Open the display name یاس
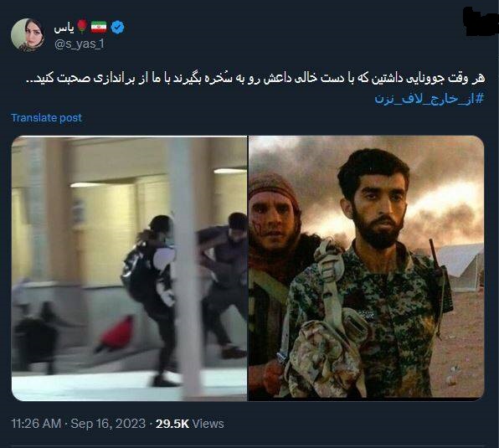The width and height of the screenshot is (499, 448). pyautogui.click(x=64, y=28)
